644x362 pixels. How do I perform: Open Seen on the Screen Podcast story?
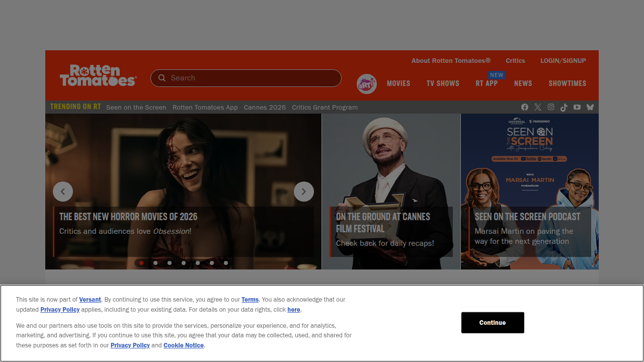[x=530, y=232]
